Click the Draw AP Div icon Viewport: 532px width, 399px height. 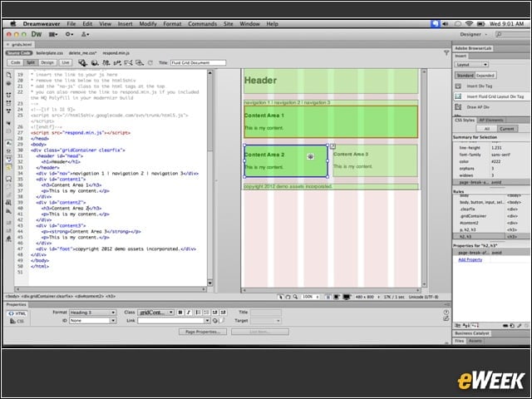458,107
